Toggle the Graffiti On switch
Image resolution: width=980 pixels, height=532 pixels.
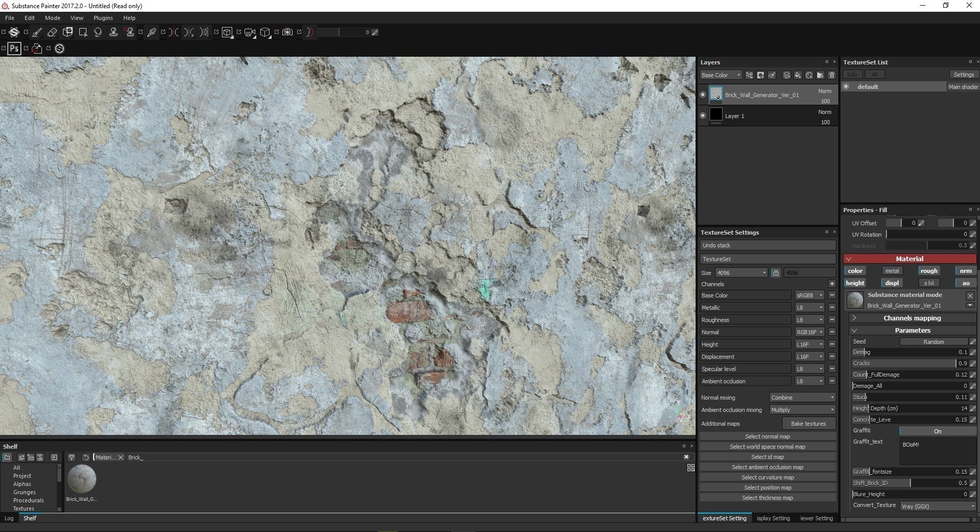tap(937, 431)
